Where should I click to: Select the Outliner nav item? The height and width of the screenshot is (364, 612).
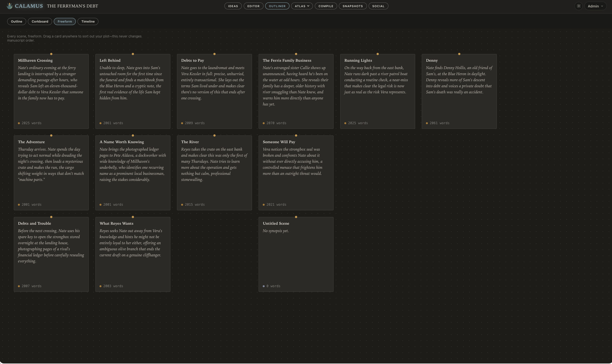coord(277,6)
